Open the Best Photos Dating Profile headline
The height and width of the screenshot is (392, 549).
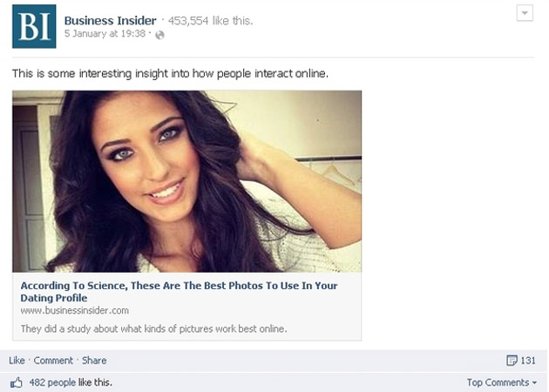tap(179, 292)
